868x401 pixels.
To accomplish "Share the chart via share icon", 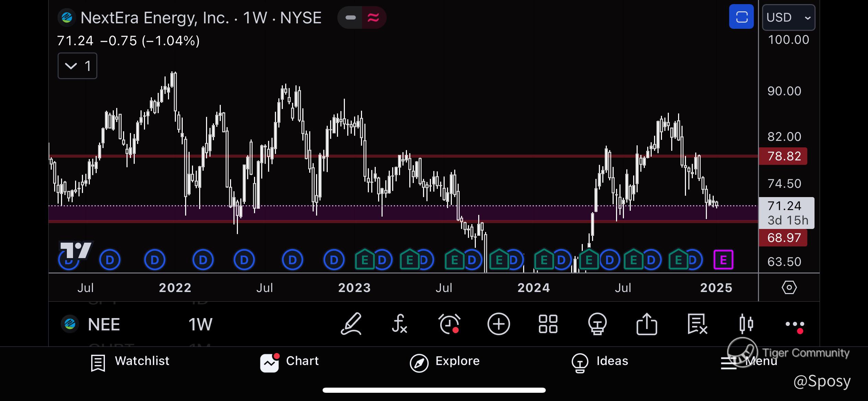I will [647, 324].
